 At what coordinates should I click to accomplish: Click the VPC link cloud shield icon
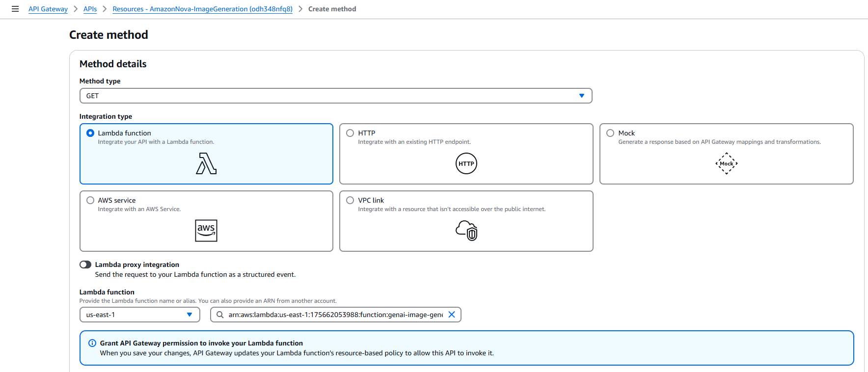[x=466, y=230]
